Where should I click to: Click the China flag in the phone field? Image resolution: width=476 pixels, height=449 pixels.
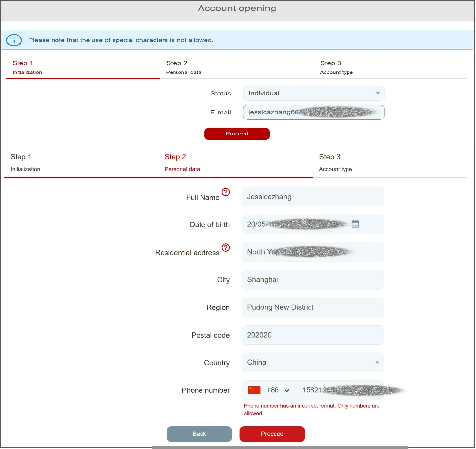coord(254,390)
